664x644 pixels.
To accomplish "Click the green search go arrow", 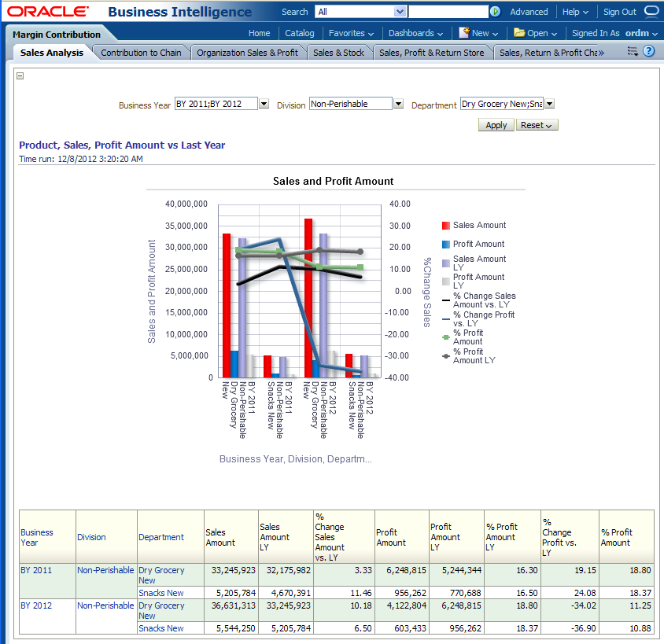I will (x=495, y=12).
